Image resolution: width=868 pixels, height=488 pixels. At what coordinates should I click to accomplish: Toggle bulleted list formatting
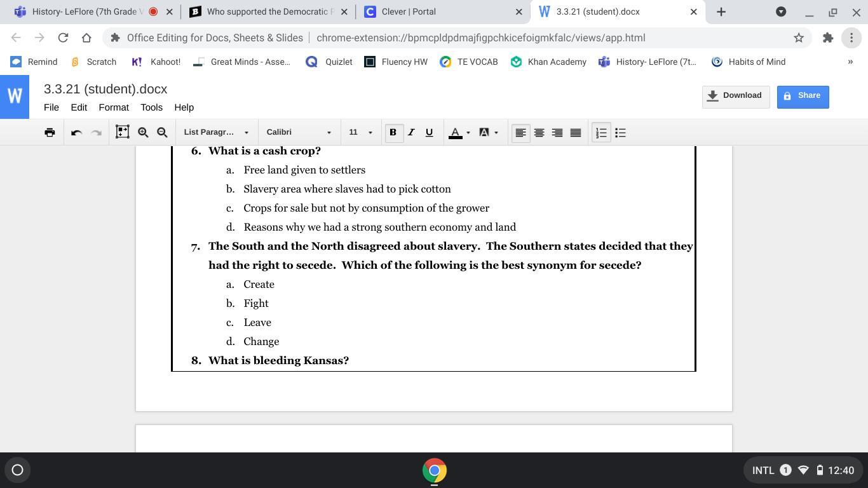pos(620,132)
